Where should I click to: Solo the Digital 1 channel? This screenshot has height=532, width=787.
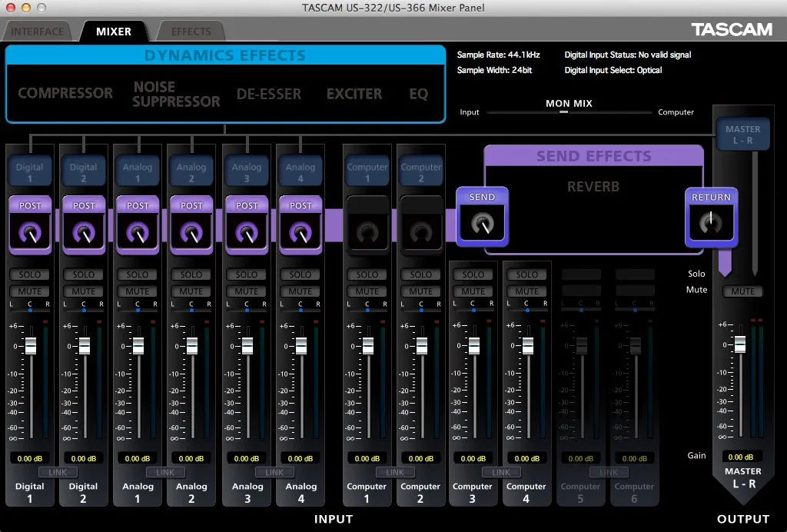(31, 274)
